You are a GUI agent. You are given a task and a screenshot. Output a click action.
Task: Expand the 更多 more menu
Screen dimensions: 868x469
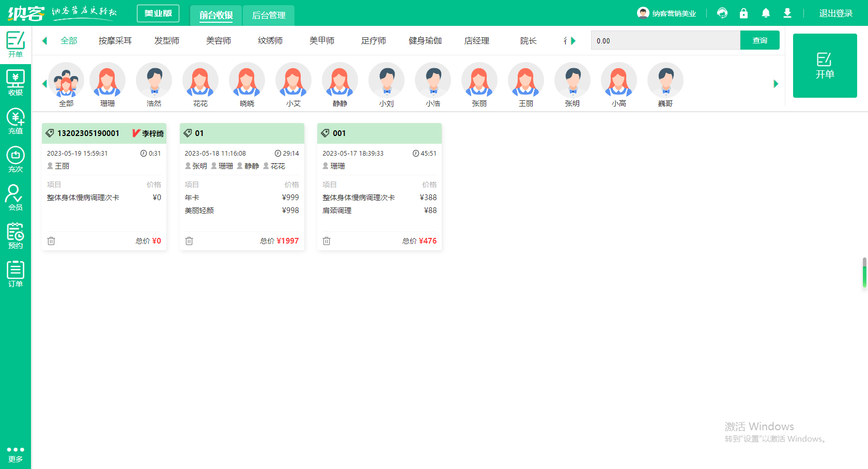(16, 454)
